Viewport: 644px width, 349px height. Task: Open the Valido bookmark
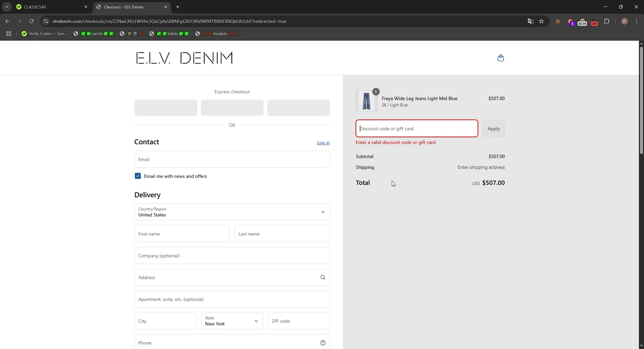pyautogui.click(x=169, y=33)
